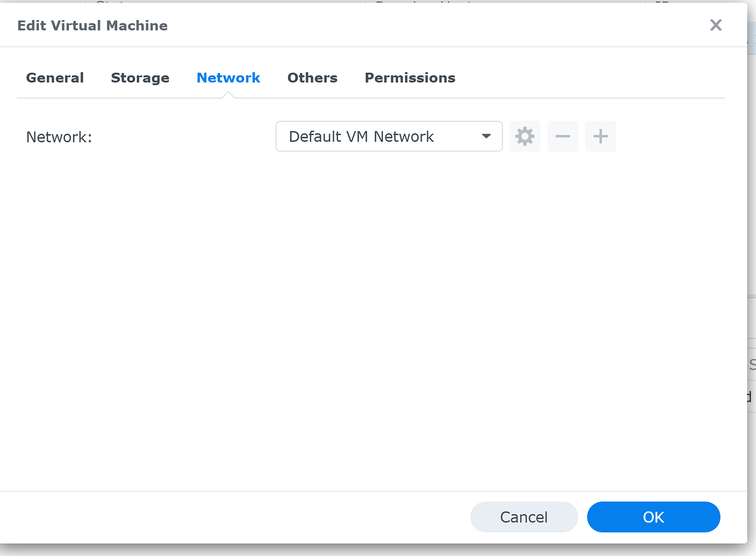Click the "Edit Virtual Machine" dialog title
Screen dimensions: 756x556
[x=92, y=26]
